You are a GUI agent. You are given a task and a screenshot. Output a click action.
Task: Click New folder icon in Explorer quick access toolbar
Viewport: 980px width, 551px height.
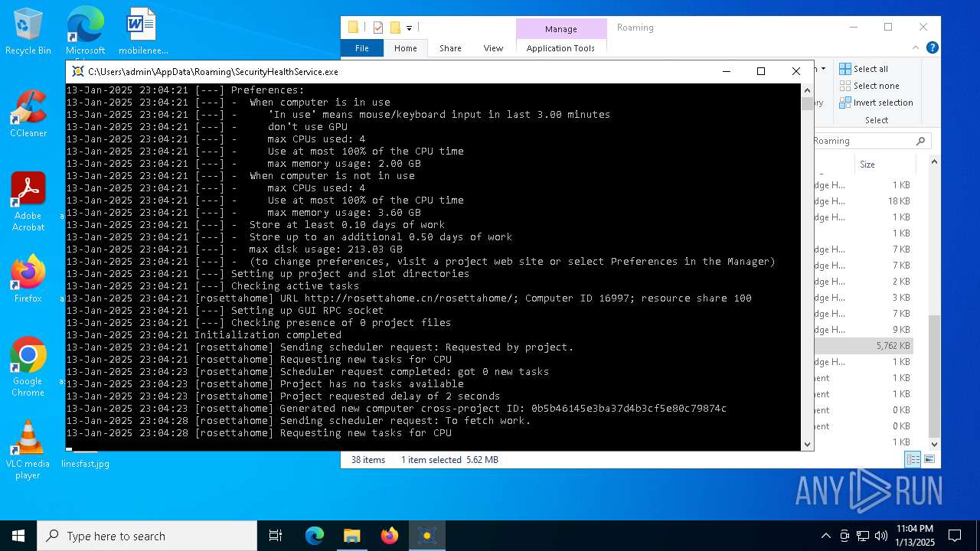click(x=395, y=28)
